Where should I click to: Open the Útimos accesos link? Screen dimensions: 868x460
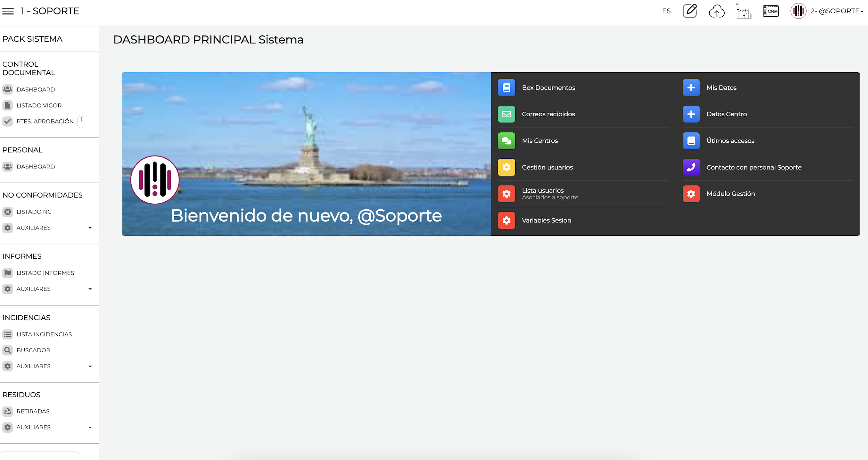pyautogui.click(x=730, y=141)
